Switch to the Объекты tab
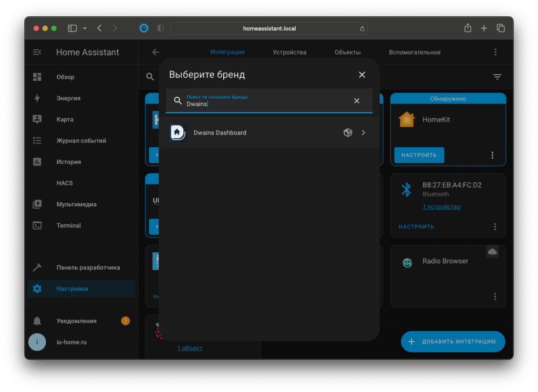The height and width of the screenshot is (392, 538). pos(348,52)
